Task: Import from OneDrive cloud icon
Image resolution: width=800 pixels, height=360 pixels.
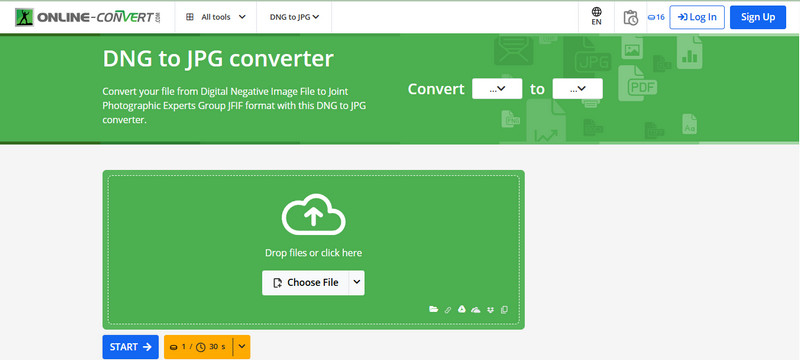Action: (x=476, y=310)
